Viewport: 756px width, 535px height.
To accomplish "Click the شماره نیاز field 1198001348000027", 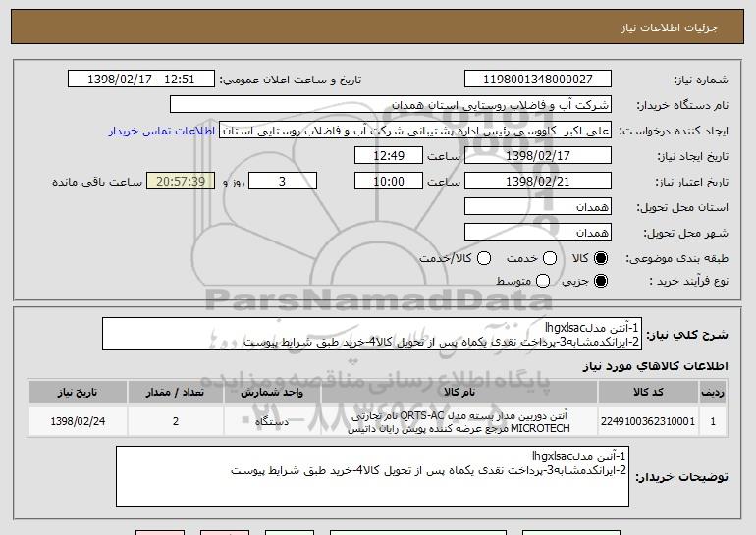I will 538,80.
